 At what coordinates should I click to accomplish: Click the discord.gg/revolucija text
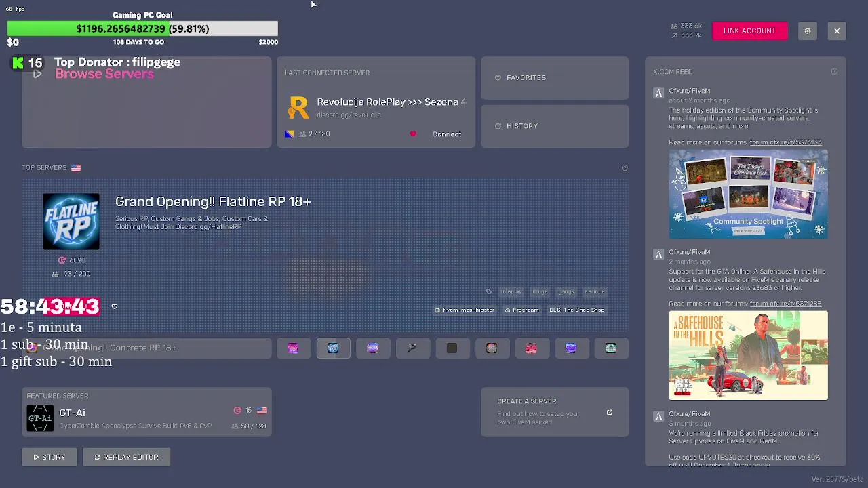pyautogui.click(x=349, y=115)
